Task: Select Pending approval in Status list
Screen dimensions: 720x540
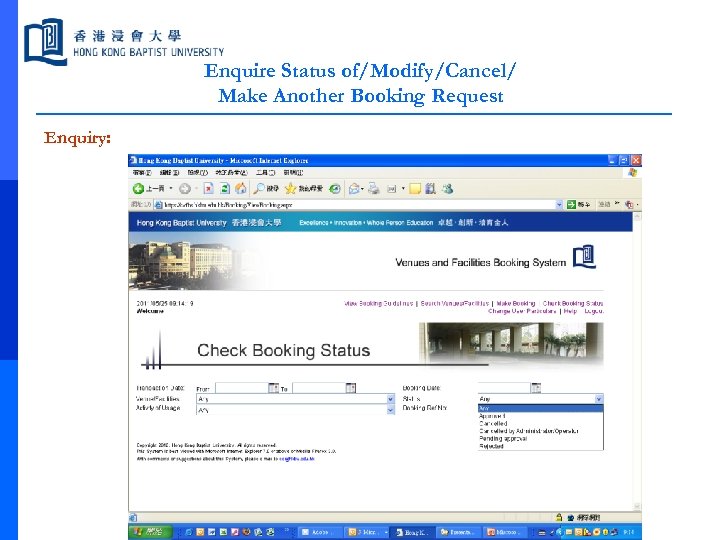Action: click(x=540, y=439)
